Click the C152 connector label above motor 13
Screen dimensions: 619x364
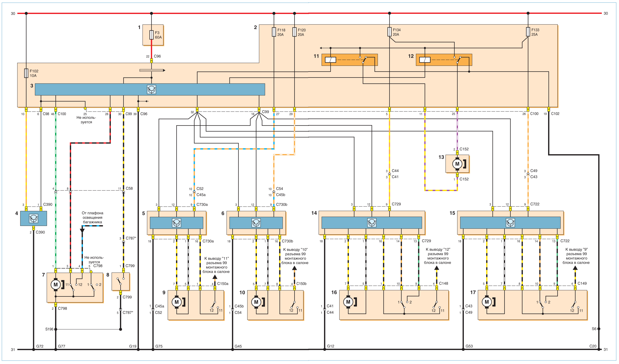click(464, 149)
